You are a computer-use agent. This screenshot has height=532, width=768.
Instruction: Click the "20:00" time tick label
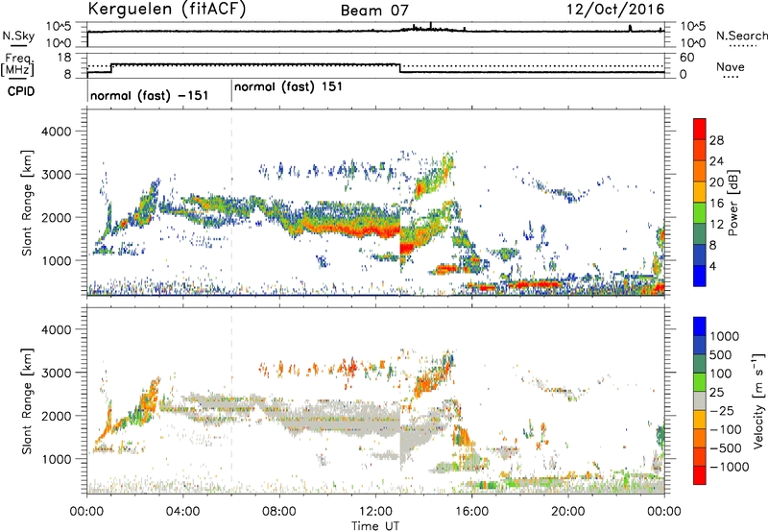point(567,512)
